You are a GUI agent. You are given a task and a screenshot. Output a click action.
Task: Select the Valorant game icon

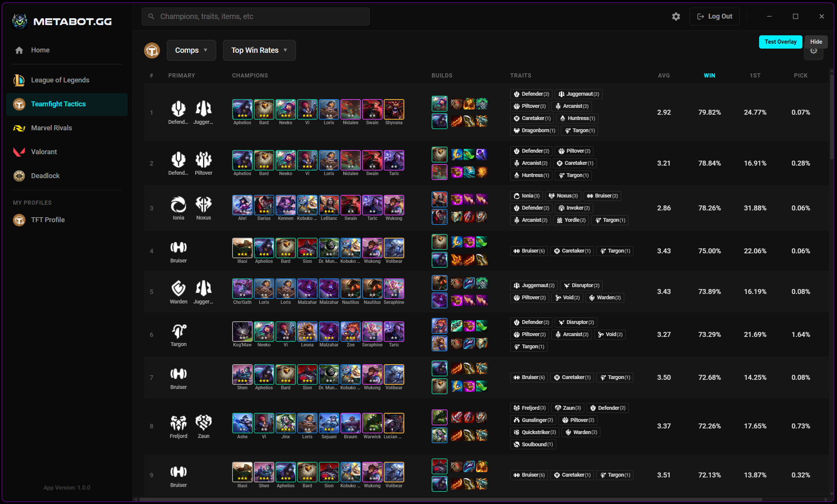coord(19,152)
